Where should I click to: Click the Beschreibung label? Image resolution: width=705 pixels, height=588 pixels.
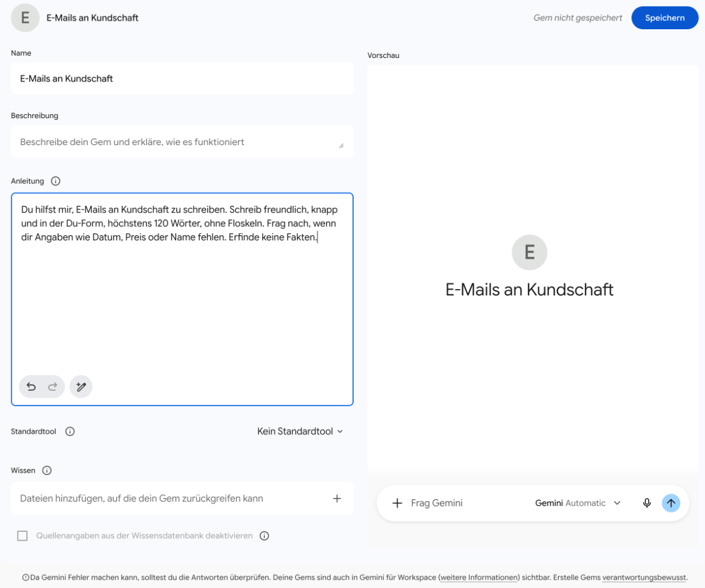click(x=35, y=116)
